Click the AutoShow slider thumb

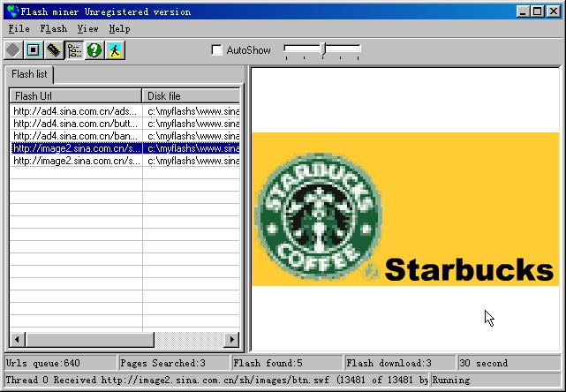[x=324, y=49]
